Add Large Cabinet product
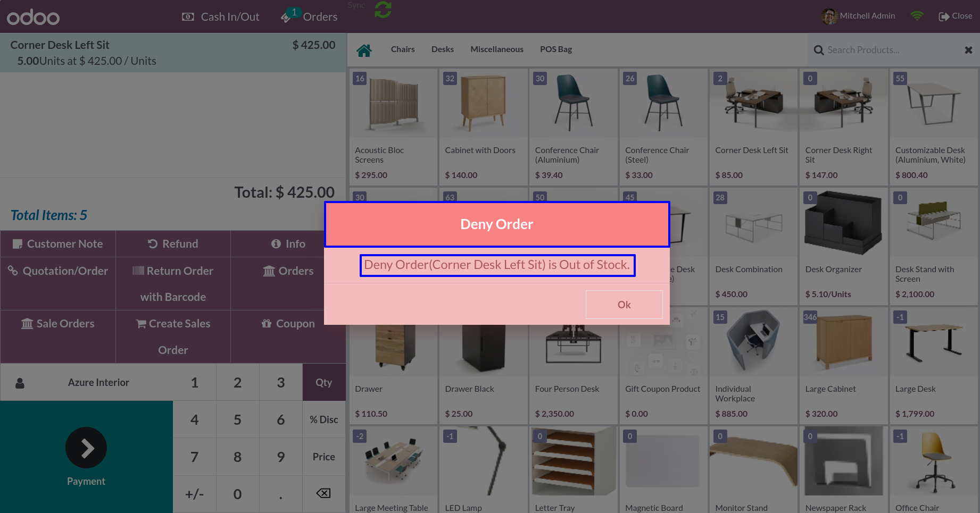This screenshot has height=513, width=980. click(x=843, y=366)
